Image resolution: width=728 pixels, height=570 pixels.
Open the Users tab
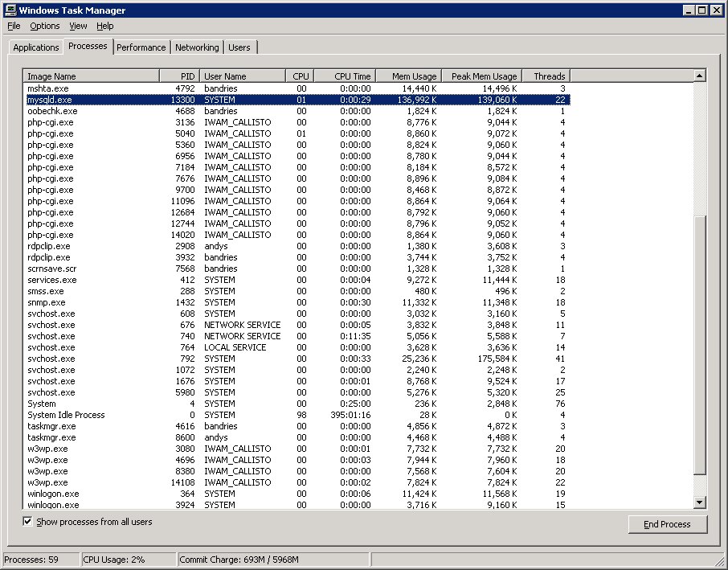coord(239,47)
